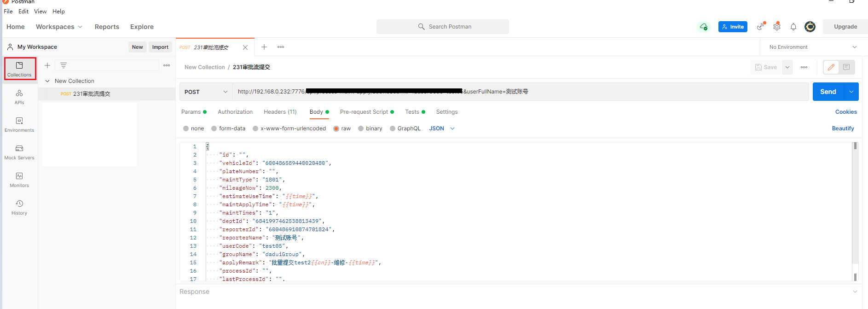Screen dimensions: 868x309
Task: Open the Monitors sidebar panel
Action: point(19,180)
